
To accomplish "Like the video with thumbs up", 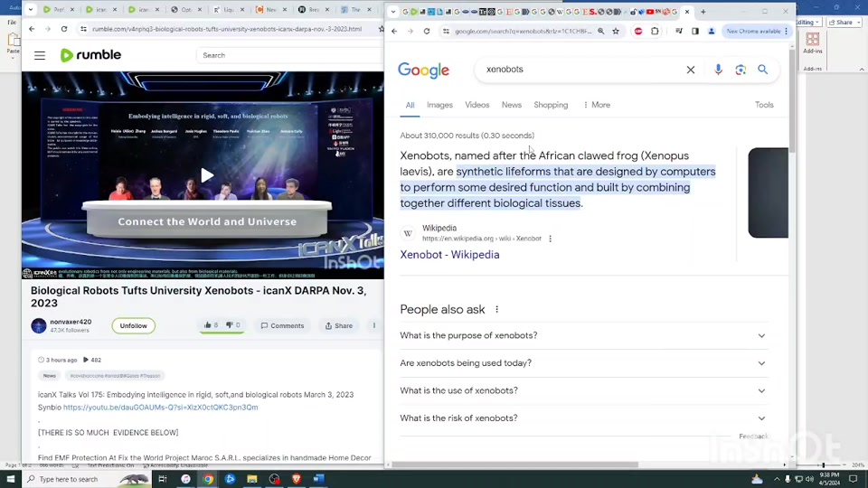I will pyautogui.click(x=211, y=325).
